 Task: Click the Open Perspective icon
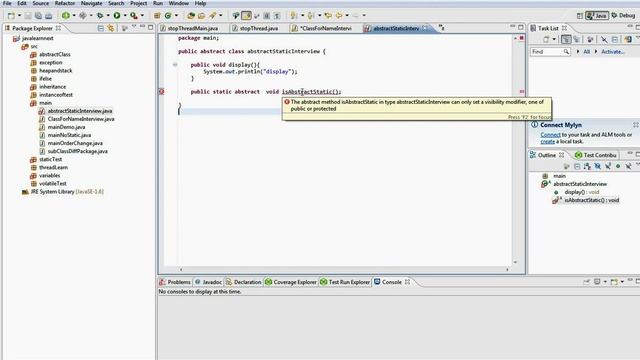[x=580, y=16]
